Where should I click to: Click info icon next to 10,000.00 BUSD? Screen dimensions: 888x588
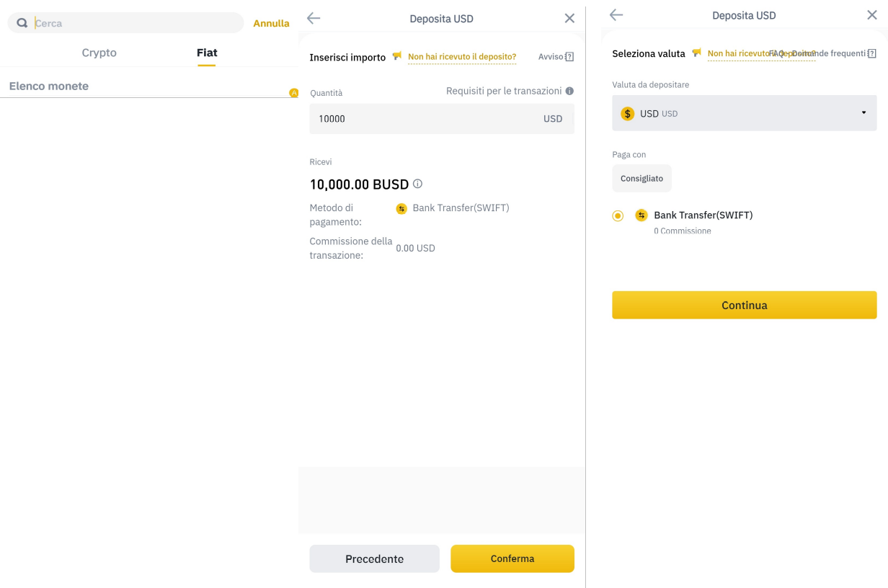click(418, 184)
